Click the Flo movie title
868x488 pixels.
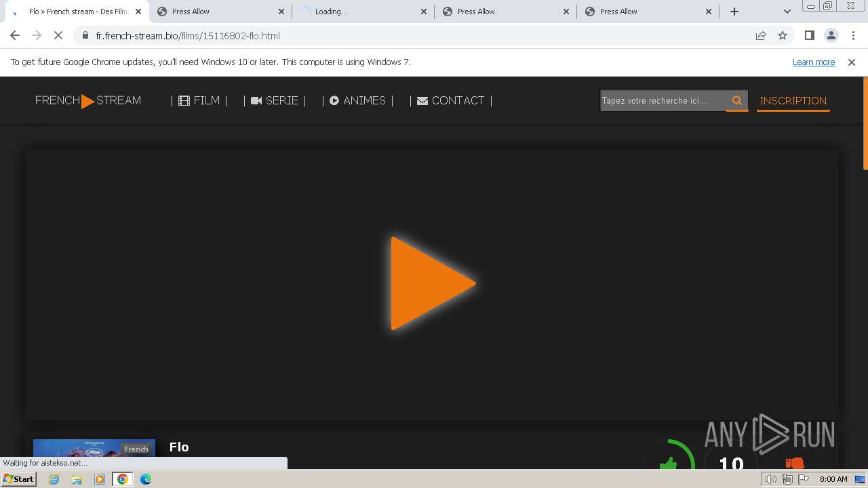(179, 447)
